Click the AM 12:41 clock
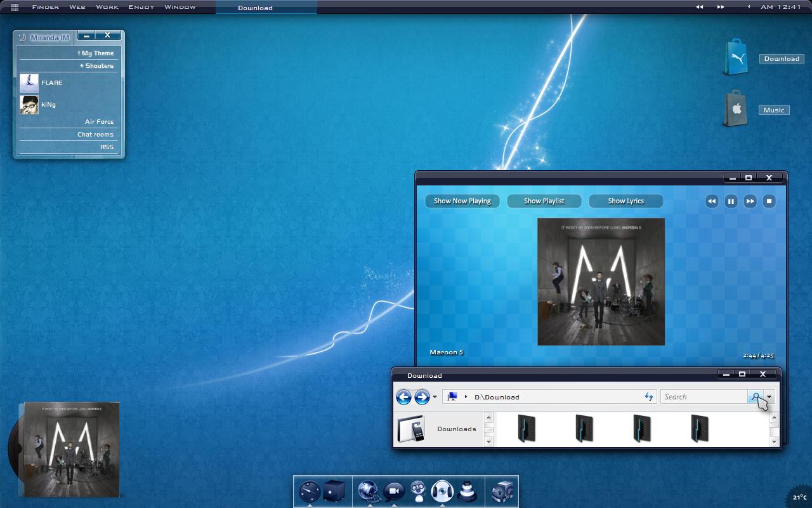The width and height of the screenshot is (812, 508). tap(780, 7)
